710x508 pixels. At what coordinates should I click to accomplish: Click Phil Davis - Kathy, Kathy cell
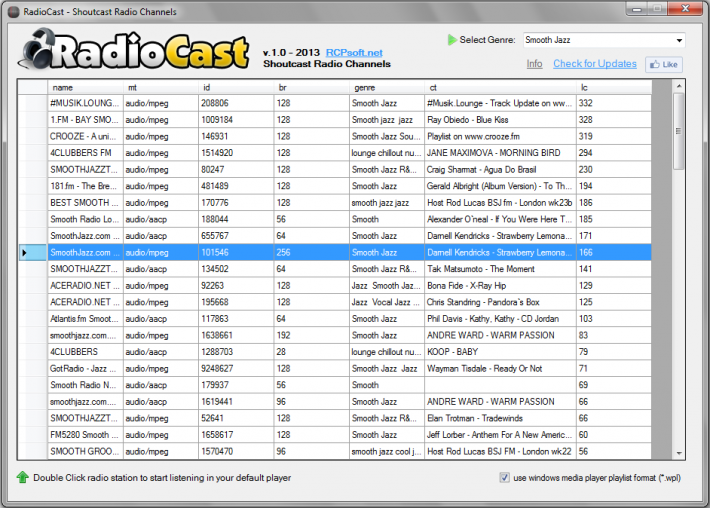pyautogui.click(x=500, y=319)
